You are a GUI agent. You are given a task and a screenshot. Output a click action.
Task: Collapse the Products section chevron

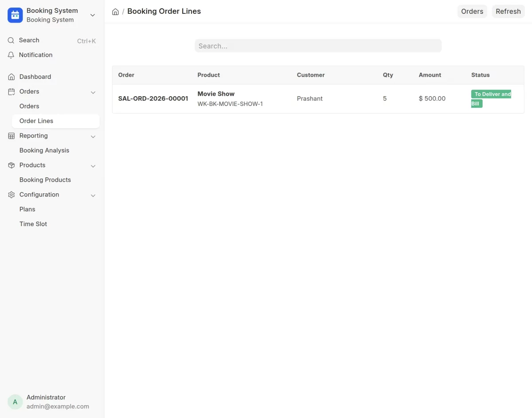click(x=93, y=166)
